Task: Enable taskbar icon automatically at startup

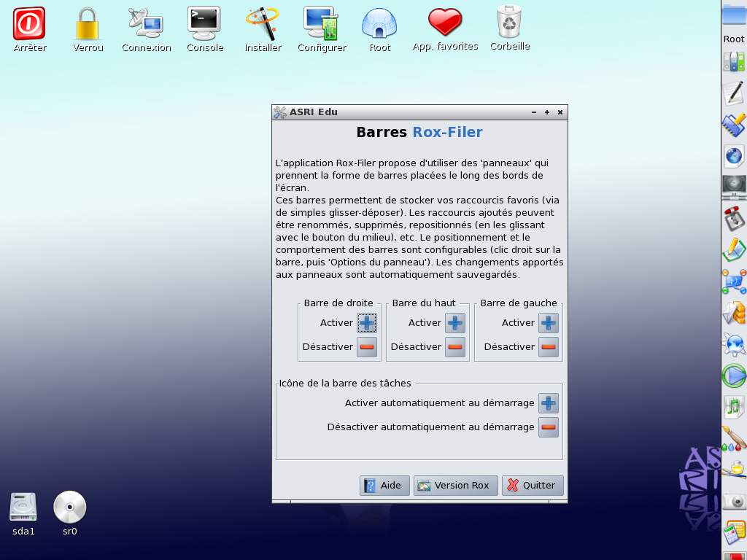Action: pos(549,403)
